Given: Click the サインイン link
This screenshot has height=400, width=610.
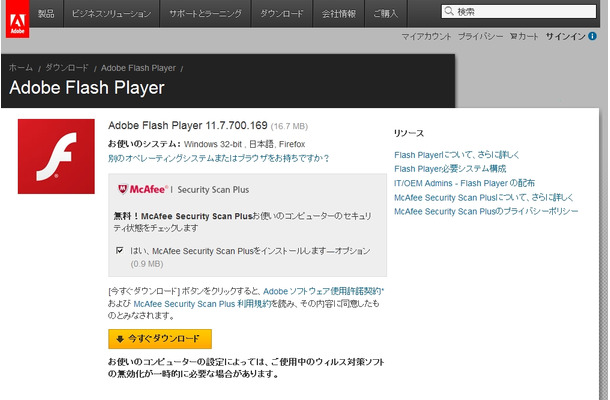Looking at the screenshot, I should pos(566,36).
